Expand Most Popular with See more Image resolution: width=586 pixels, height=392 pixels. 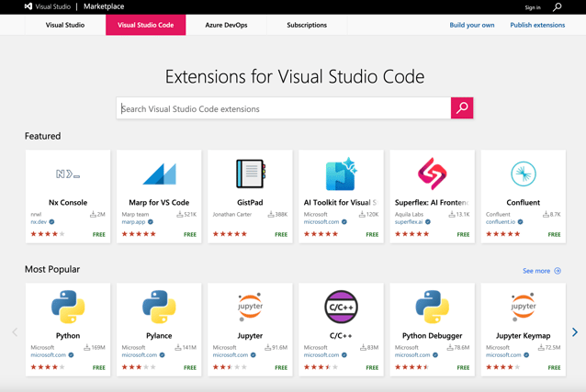click(541, 271)
